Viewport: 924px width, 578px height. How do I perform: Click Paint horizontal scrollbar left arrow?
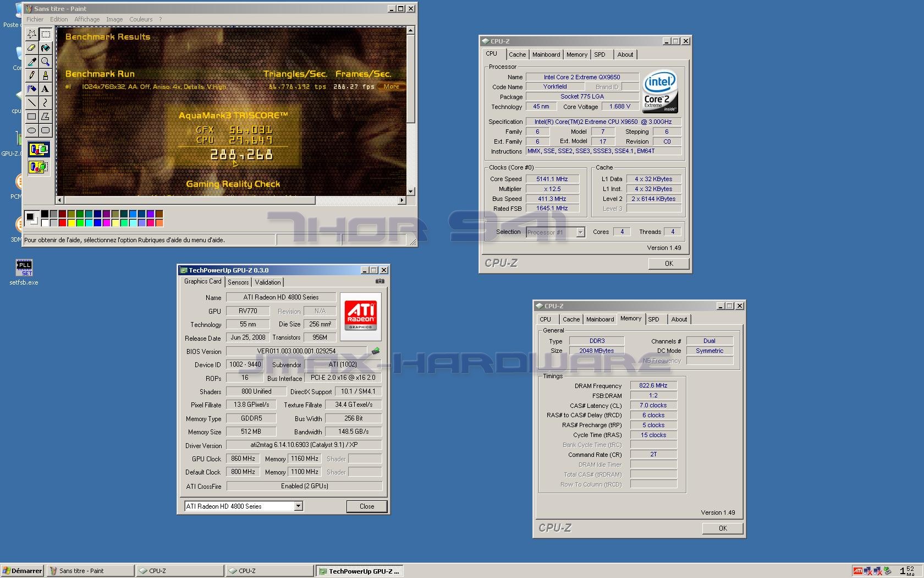click(60, 200)
